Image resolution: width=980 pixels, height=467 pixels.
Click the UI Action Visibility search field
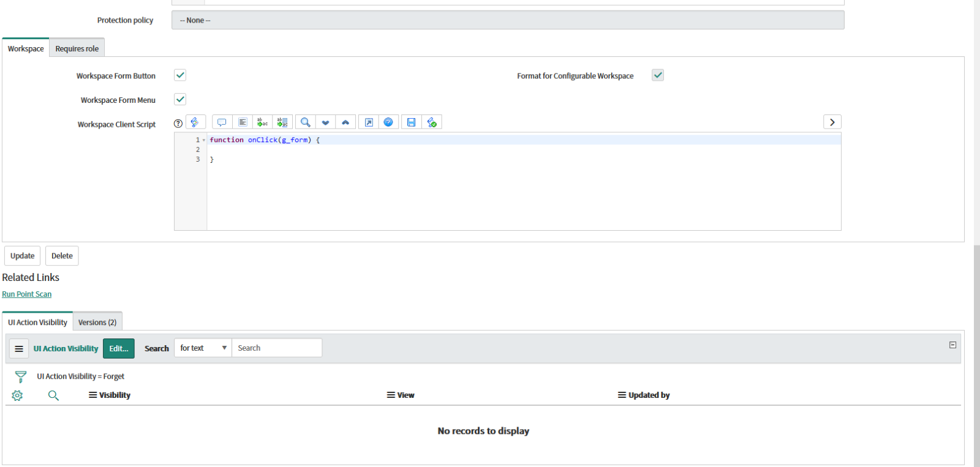coord(276,348)
